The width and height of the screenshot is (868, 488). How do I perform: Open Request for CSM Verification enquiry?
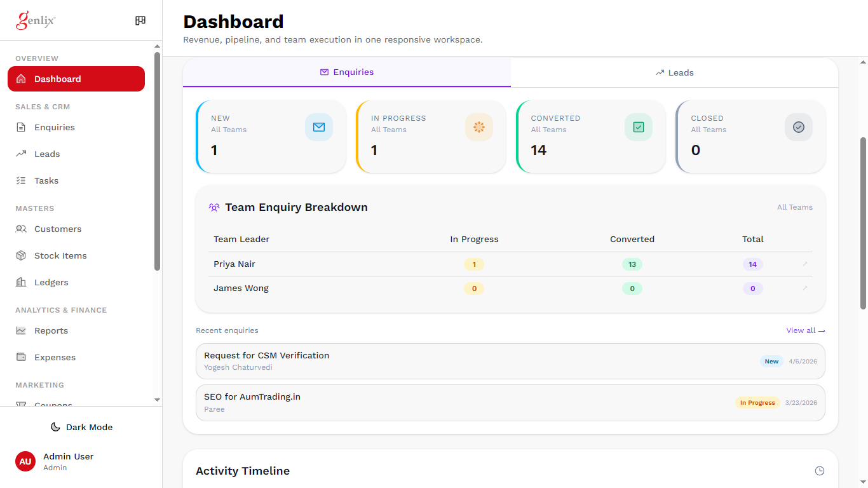266,355
